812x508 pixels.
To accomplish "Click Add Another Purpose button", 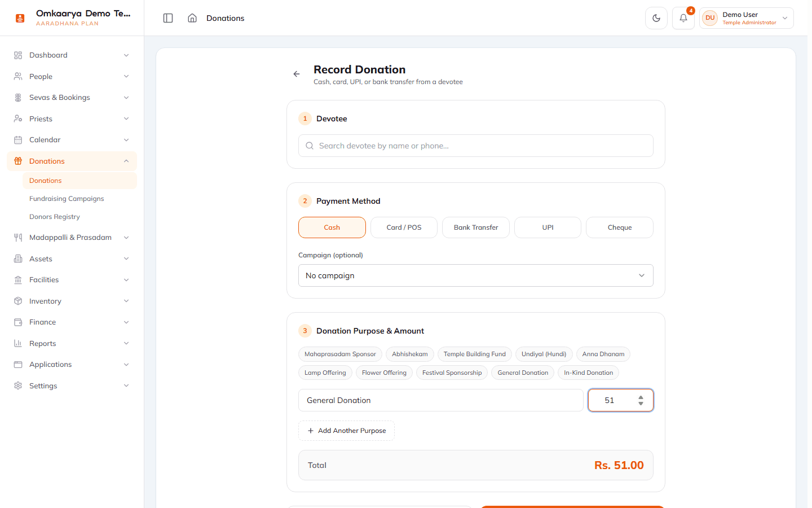I will [346, 431].
